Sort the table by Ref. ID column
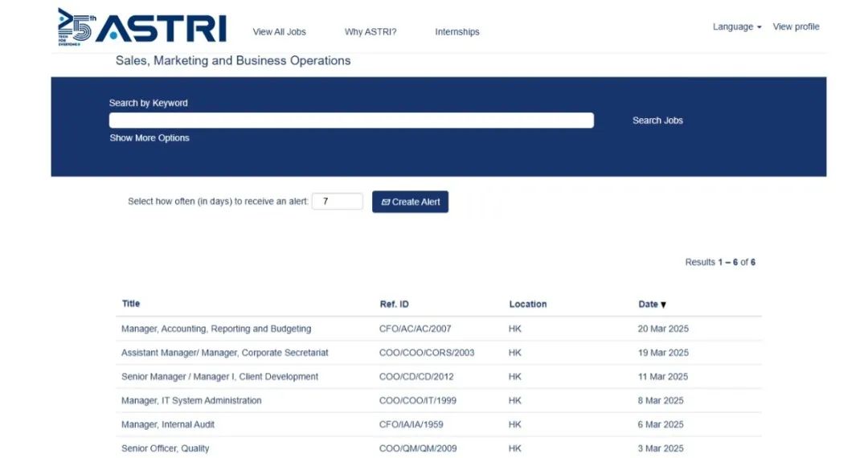868x458 pixels. (x=394, y=305)
